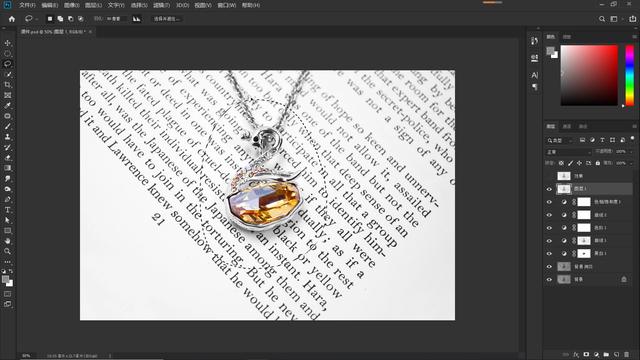640x360 pixels.
Task: Pick the Horizontal Type tool
Action: (8, 210)
